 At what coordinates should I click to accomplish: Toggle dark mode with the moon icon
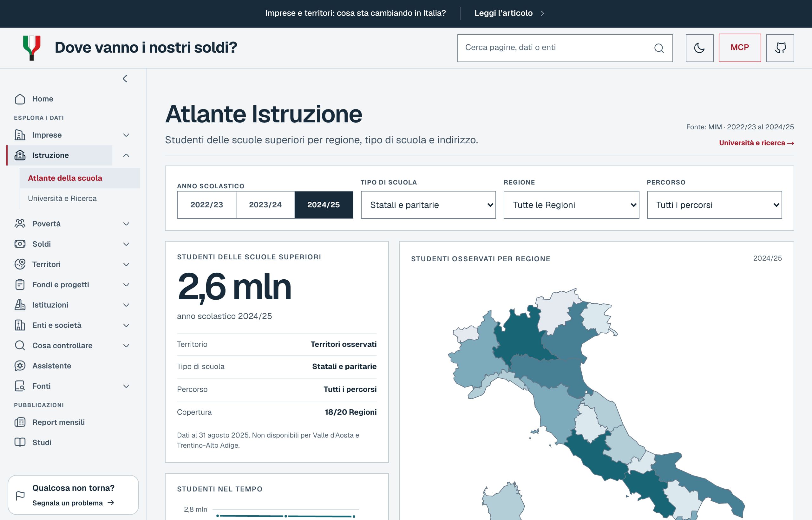click(699, 48)
